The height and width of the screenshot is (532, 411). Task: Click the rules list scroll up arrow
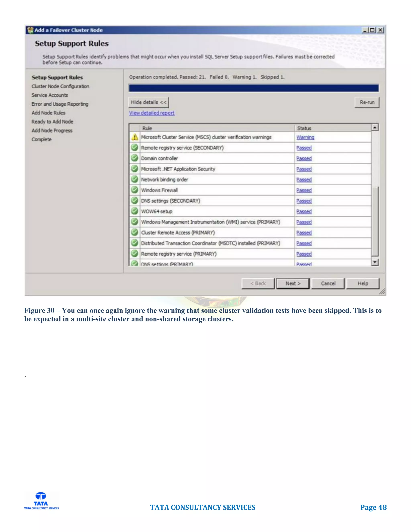coord(375,127)
